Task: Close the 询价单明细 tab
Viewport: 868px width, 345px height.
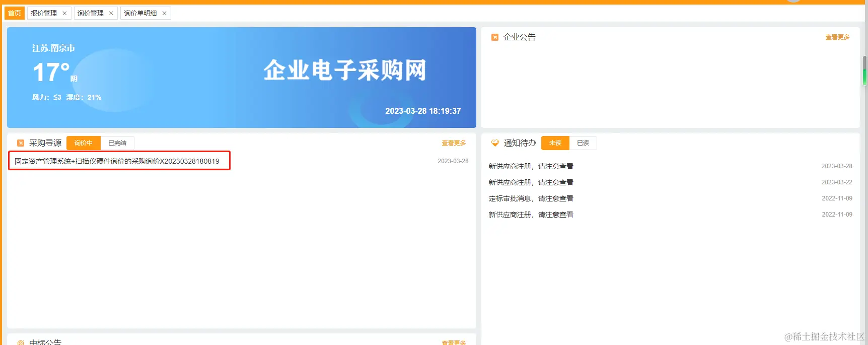Action: point(164,13)
